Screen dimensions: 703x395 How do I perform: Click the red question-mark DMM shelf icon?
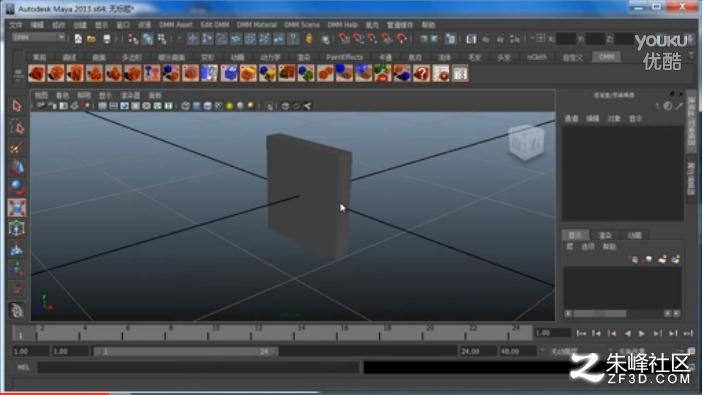click(421, 74)
